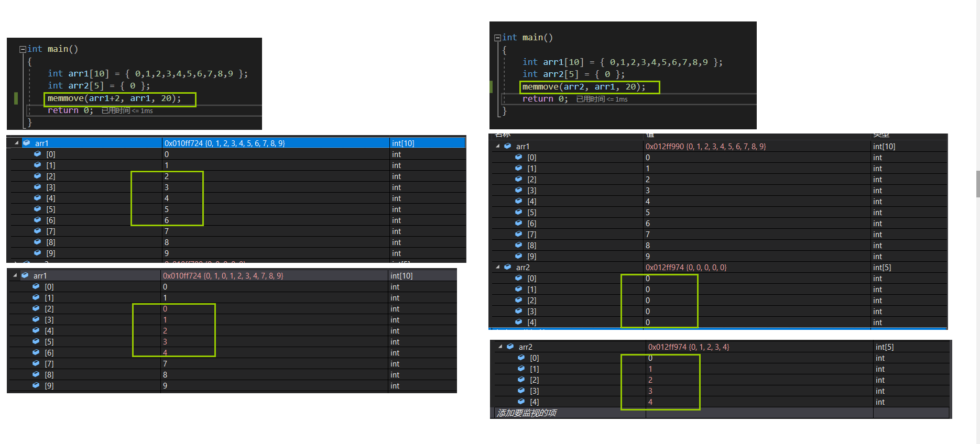980x444 pixels.
Task: Click icon of [5] under selected arr1
Action: click(x=37, y=209)
